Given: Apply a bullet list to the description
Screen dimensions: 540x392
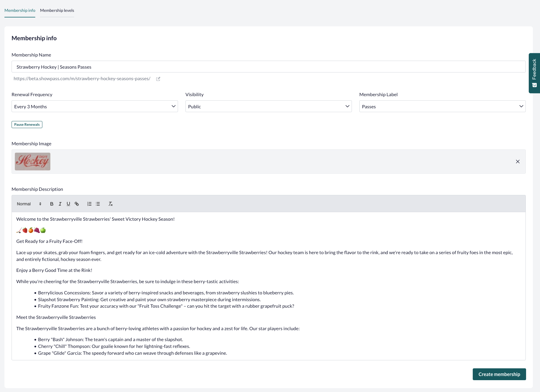Looking at the screenshot, I should (x=98, y=204).
